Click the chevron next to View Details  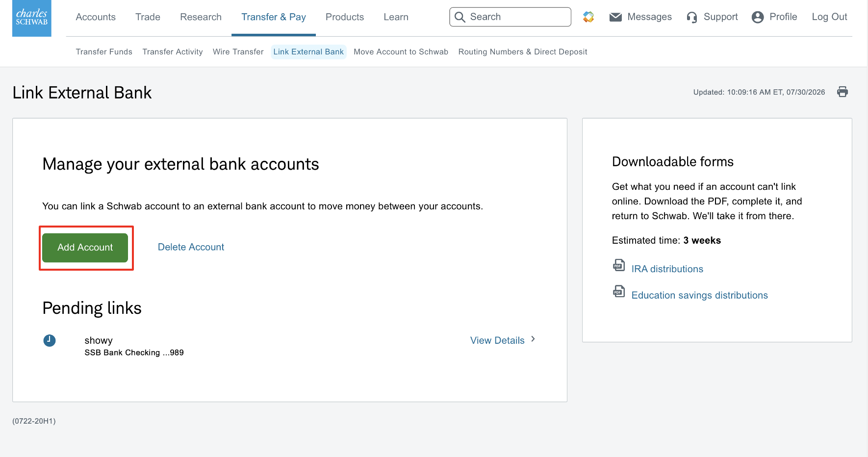pos(533,339)
